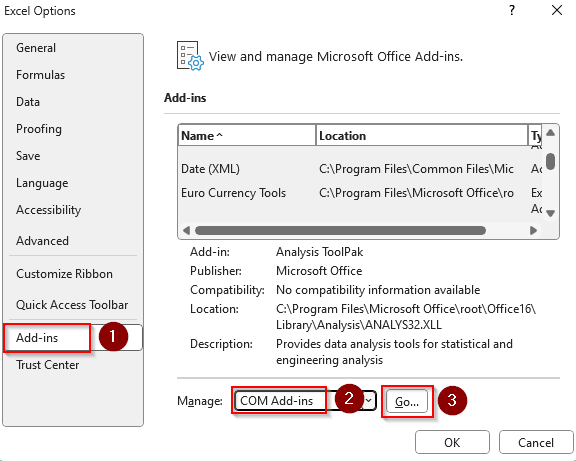Image resolution: width=576 pixels, height=461 pixels.
Task: Confirm with the OK button
Action: 452,442
